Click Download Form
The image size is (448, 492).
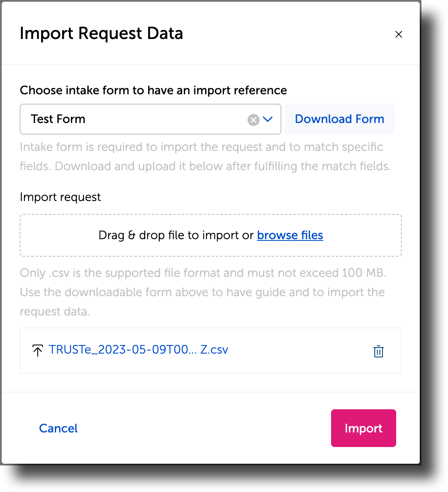click(x=340, y=119)
